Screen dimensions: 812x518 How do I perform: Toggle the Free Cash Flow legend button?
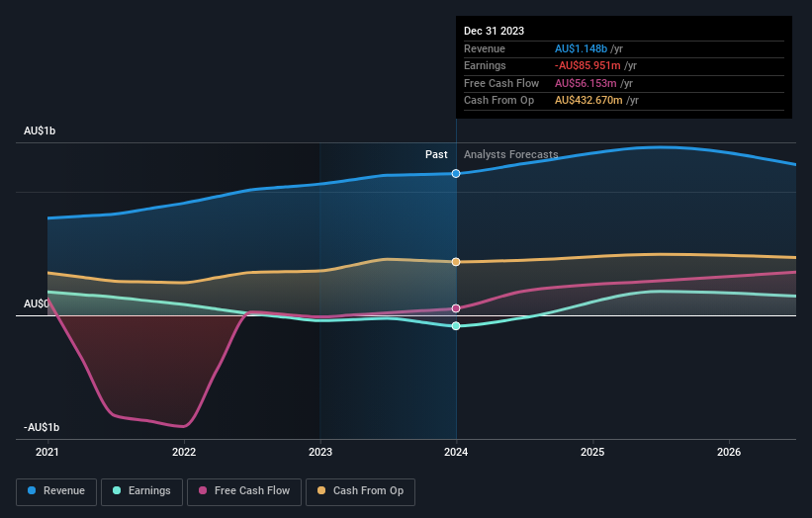pyautogui.click(x=244, y=491)
